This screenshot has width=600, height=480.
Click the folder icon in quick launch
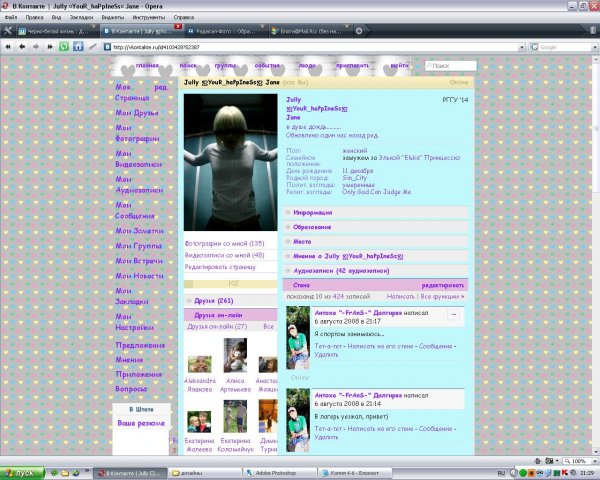coord(65,473)
